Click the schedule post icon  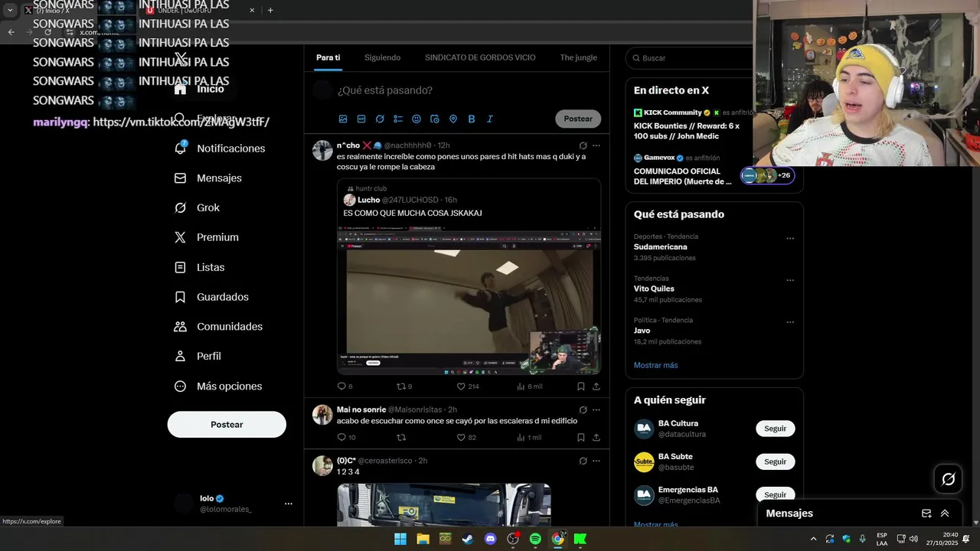(x=435, y=119)
